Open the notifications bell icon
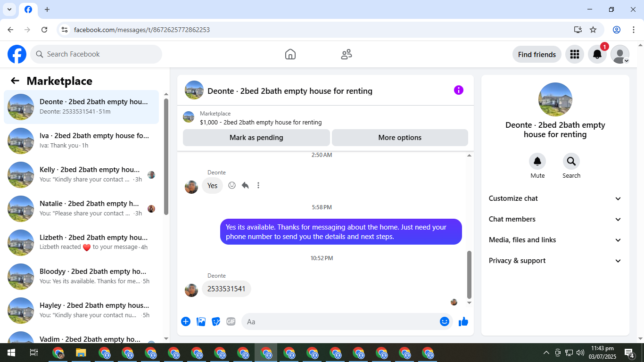This screenshot has height=362, width=644. point(597,54)
